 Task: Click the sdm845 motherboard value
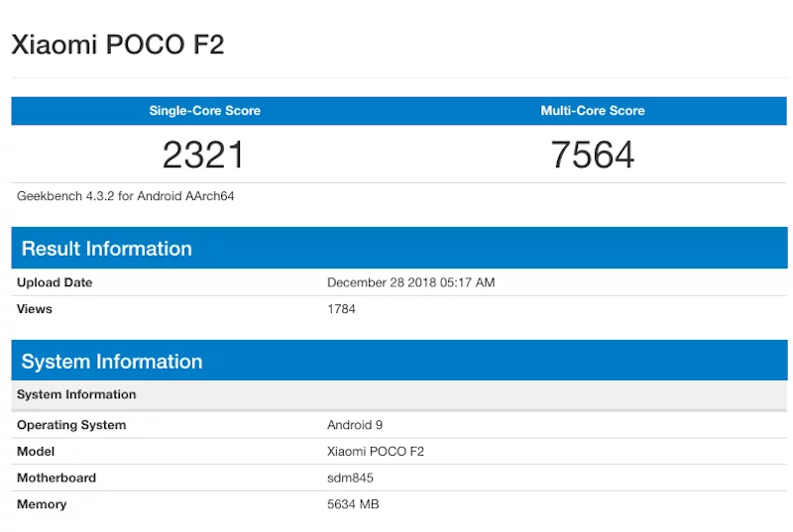350,478
